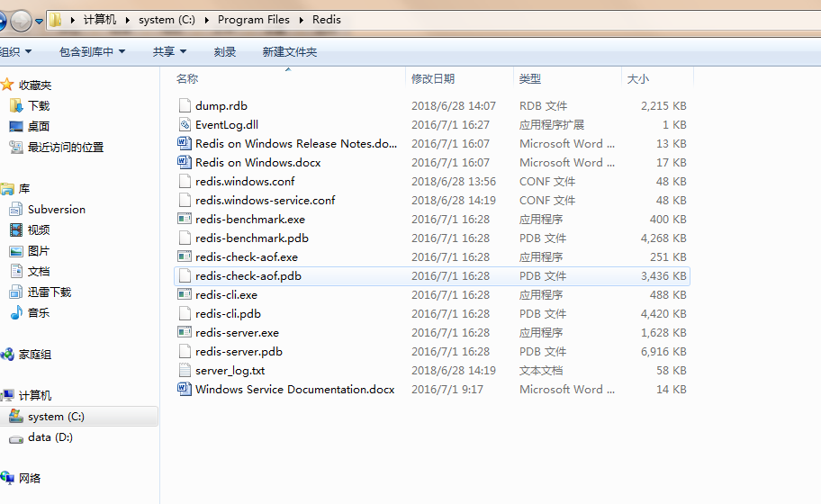Image resolution: width=821 pixels, height=504 pixels.
Task: Click the redis-check-aof.pdb file icon
Action: 185,275
